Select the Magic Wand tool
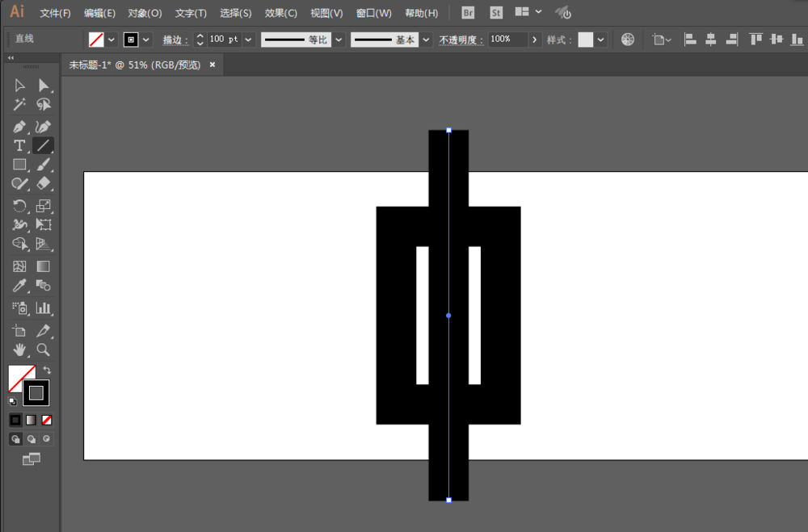The width and height of the screenshot is (808, 532). pyautogui.click(x=19, y=105)
